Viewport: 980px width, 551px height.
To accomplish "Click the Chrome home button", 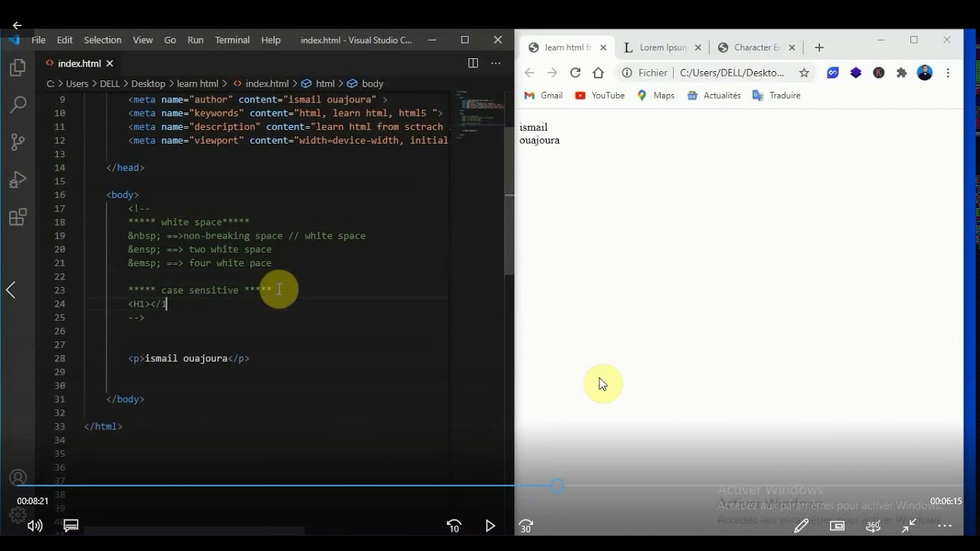I will pyautogui.click(x=599, y=73).
